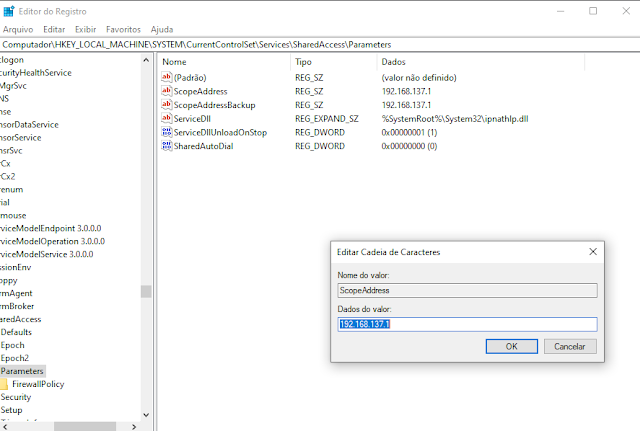Click the (Padrão) default value icon
640x431 pixels.
[167, 77]
